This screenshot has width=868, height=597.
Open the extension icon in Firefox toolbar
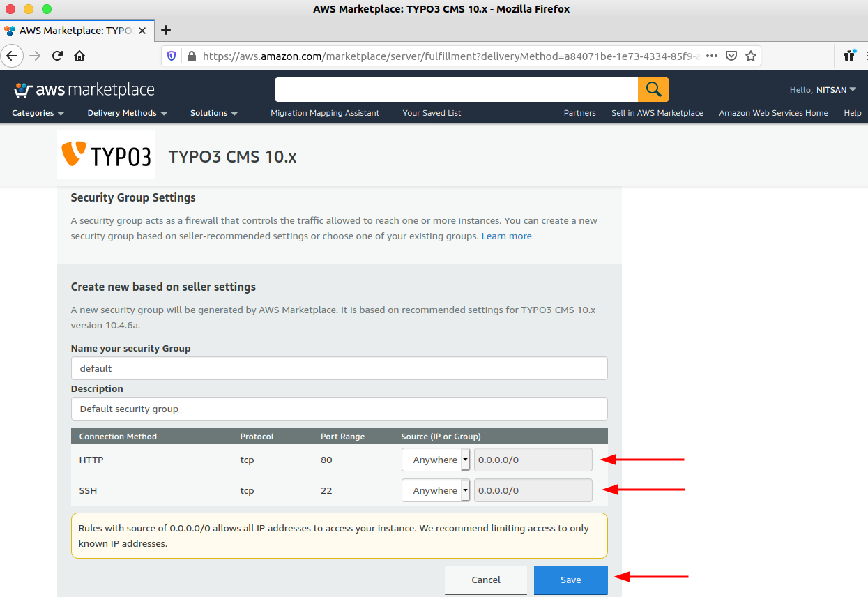click(850, 55)
